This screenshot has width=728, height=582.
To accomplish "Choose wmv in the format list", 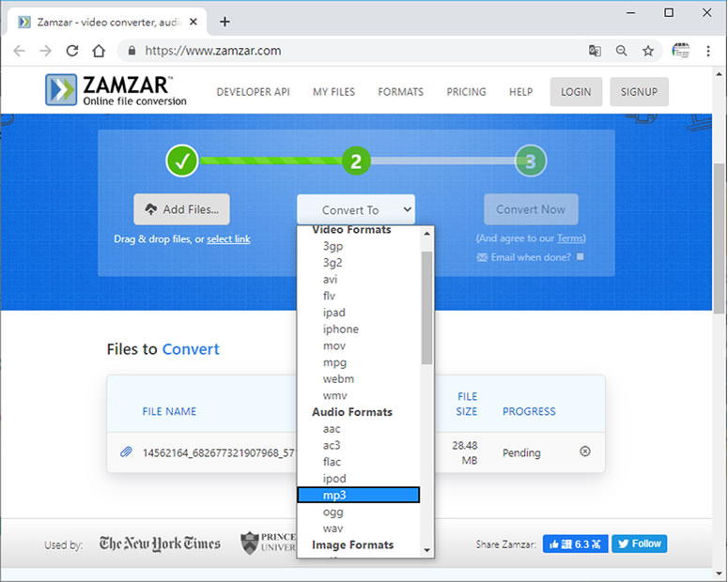I will (359, 395).
